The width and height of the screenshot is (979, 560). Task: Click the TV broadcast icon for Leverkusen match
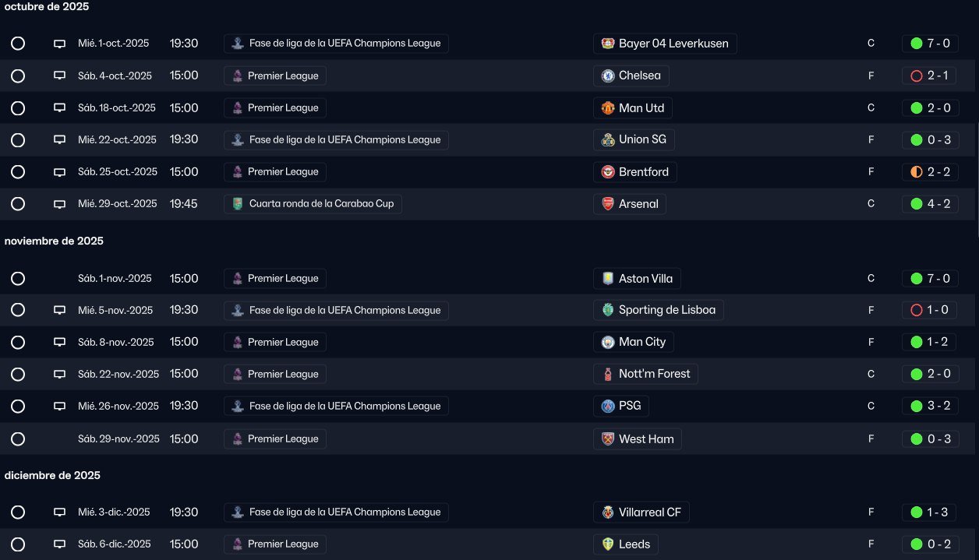(x=59, y=44)
